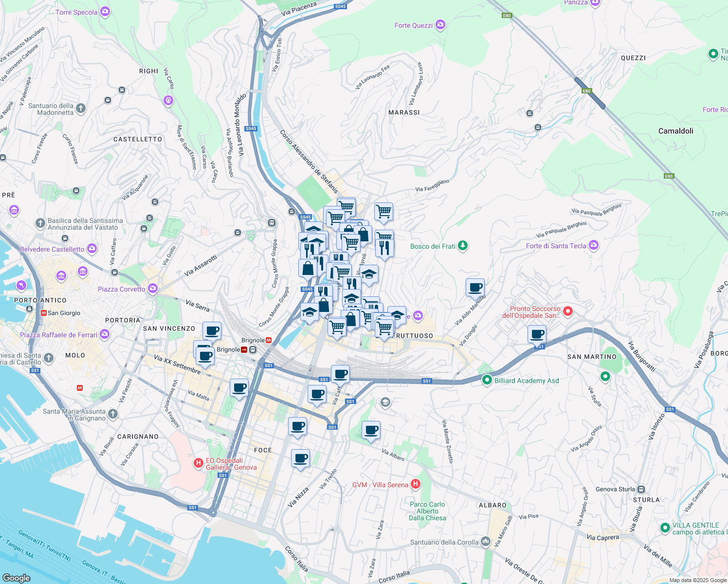Open the fort icon next to Forte Quezzi

pyautogui.click(x=440, y=24)
